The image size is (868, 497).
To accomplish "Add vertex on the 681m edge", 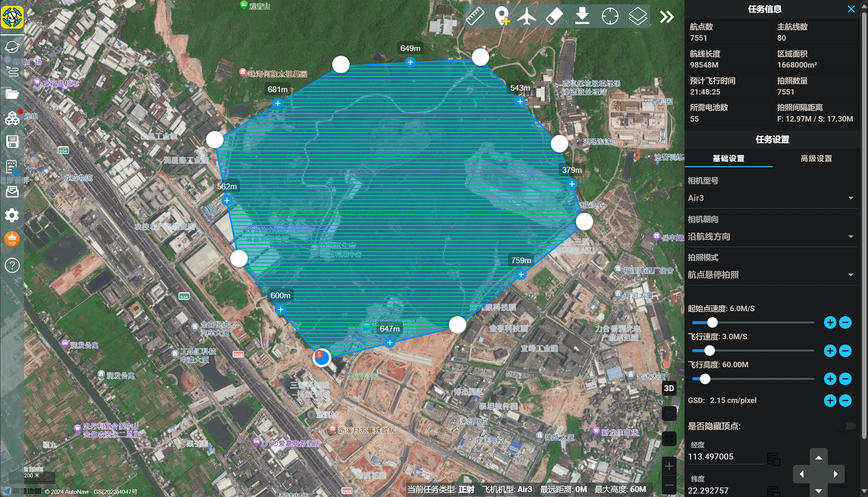I will pyautogui.click(x=278, y=103).
